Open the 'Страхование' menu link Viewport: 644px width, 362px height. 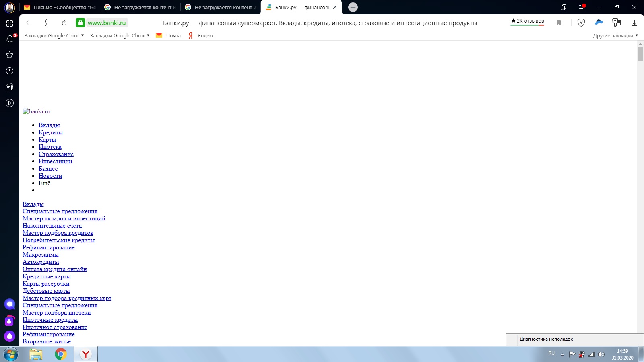pos(56,154)
